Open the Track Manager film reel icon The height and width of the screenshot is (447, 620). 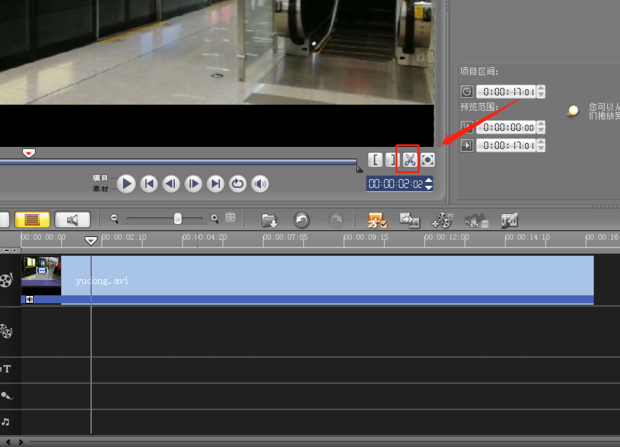tap(442, 220)
